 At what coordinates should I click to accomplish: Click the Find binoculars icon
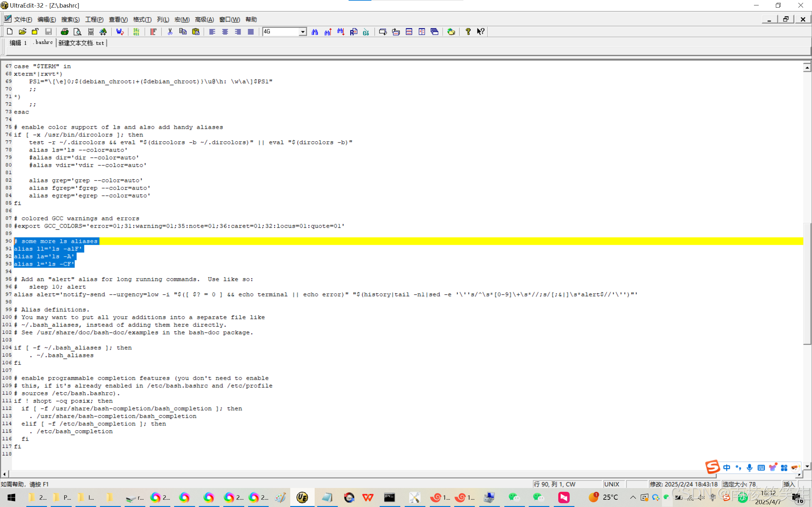click(x=315, y=31)
